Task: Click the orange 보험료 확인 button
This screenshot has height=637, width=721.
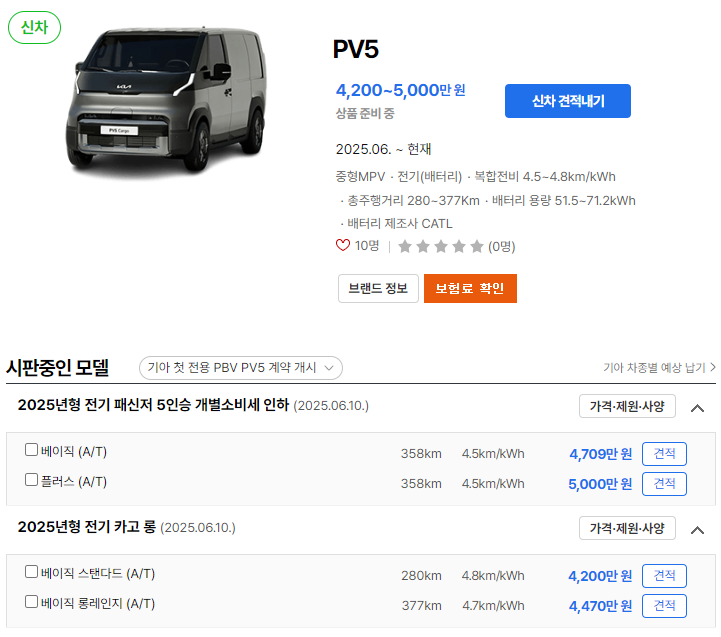Action: coord(470,288)
